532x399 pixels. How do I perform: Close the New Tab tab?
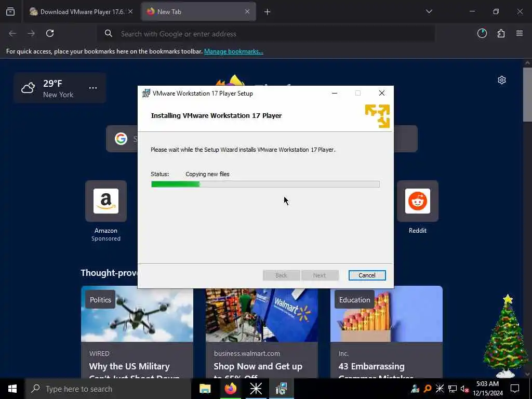click(247, 11)
